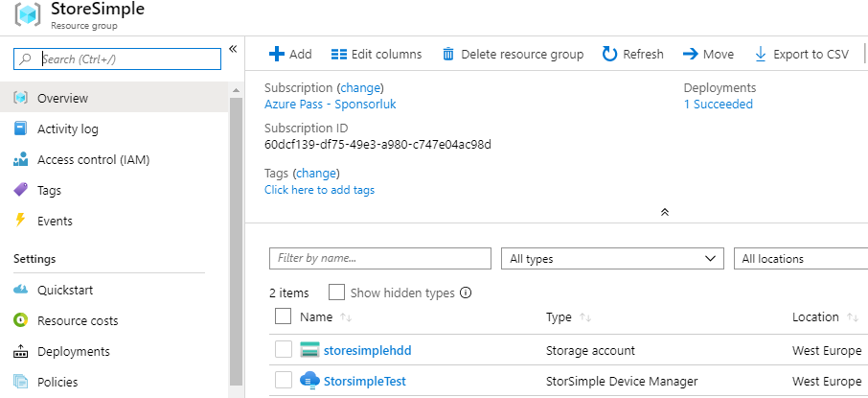Open Resource costs
The width and height of the screenshot is (868, 398).
tap(78, 320)
